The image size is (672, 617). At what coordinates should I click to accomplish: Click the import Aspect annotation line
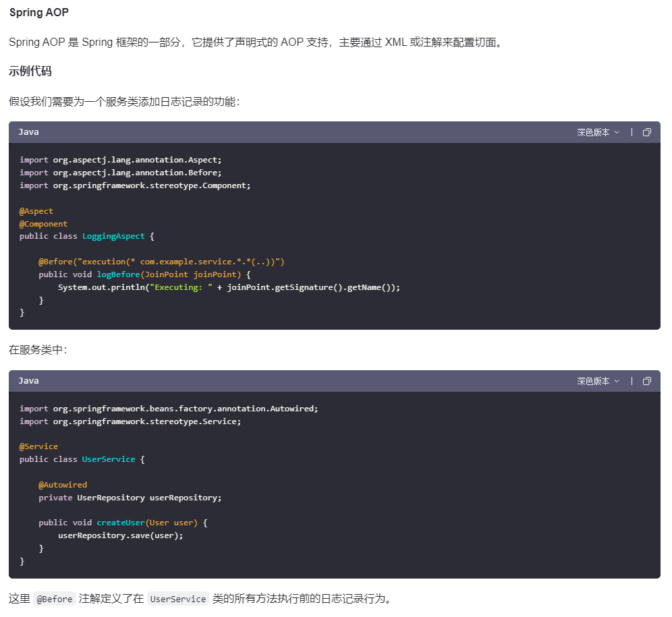[x=120, y=160]
